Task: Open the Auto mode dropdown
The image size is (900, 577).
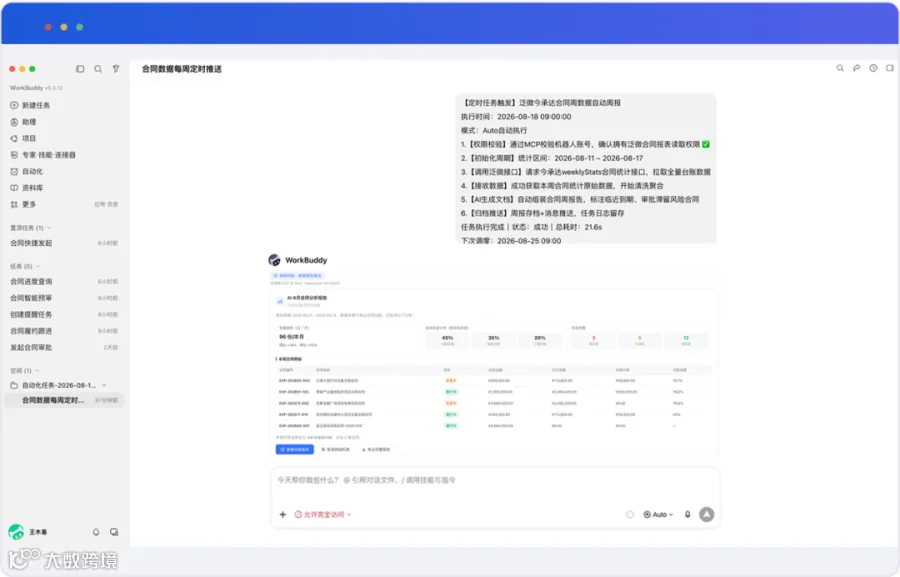Action: pyautogui.click(x=658, y=514)
